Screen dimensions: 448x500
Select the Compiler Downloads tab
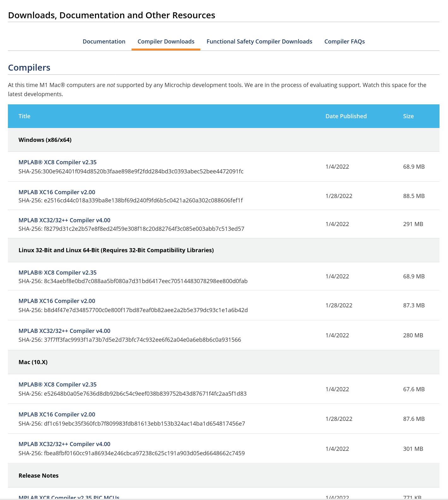(166, 42)
